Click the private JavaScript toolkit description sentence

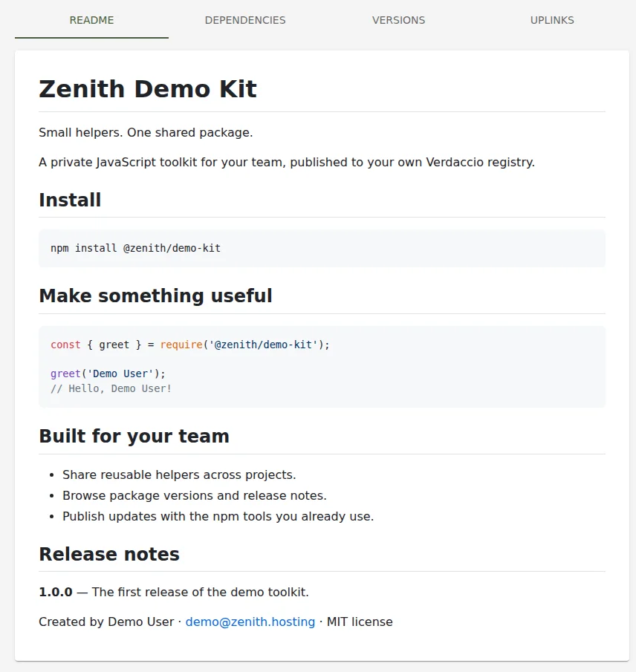(287, 163)
